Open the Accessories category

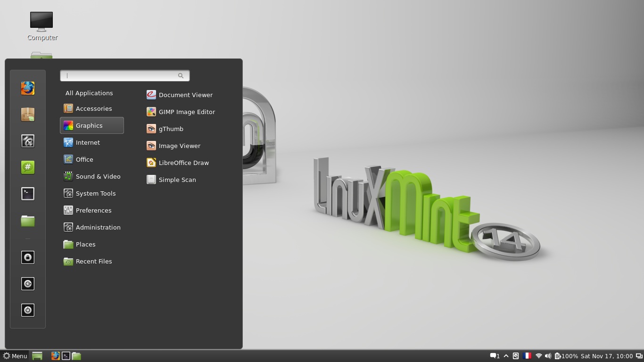(92, 108)
